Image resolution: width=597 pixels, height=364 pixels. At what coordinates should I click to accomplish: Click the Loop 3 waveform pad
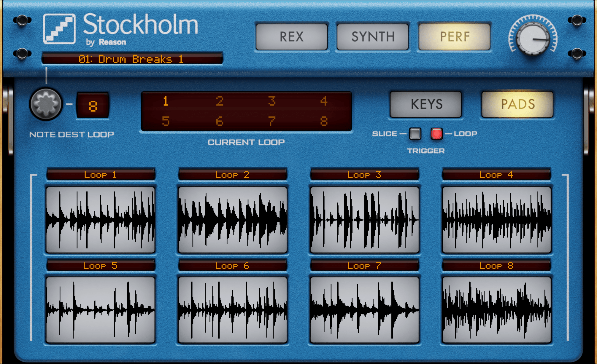pyautogui.click(x=364, y=220)
